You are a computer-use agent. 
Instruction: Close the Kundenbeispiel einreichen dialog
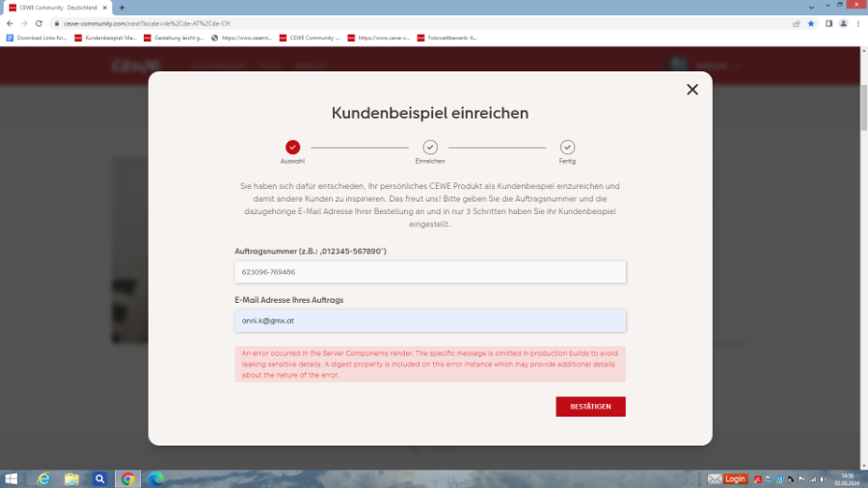[x=692, y=90]
